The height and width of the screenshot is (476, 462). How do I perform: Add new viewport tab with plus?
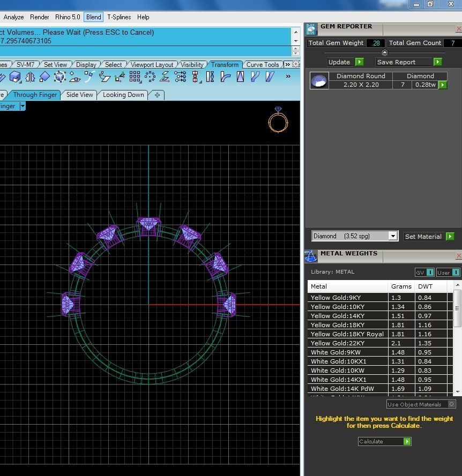tap(157, 95)
